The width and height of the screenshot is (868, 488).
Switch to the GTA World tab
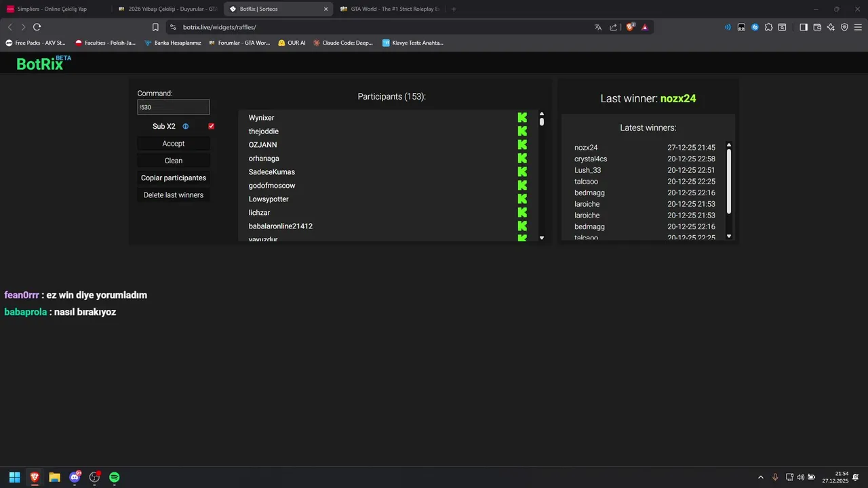[389, 9]
